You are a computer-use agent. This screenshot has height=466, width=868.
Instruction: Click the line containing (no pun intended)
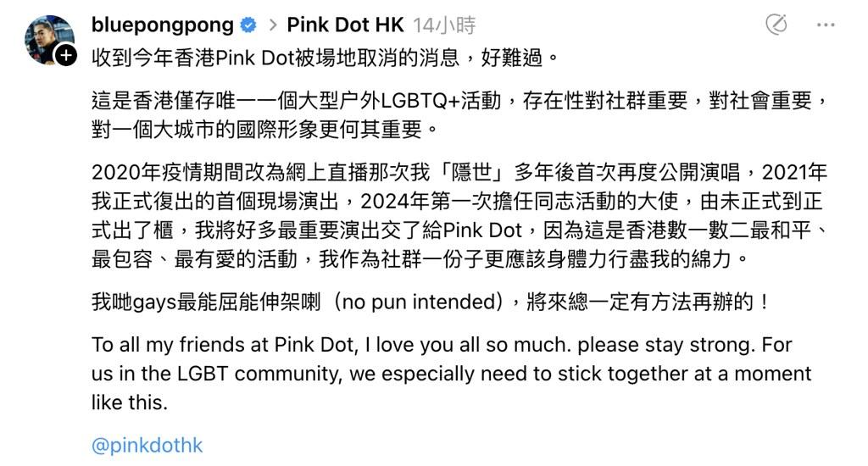pyautogui.click(x=431, y=302)
